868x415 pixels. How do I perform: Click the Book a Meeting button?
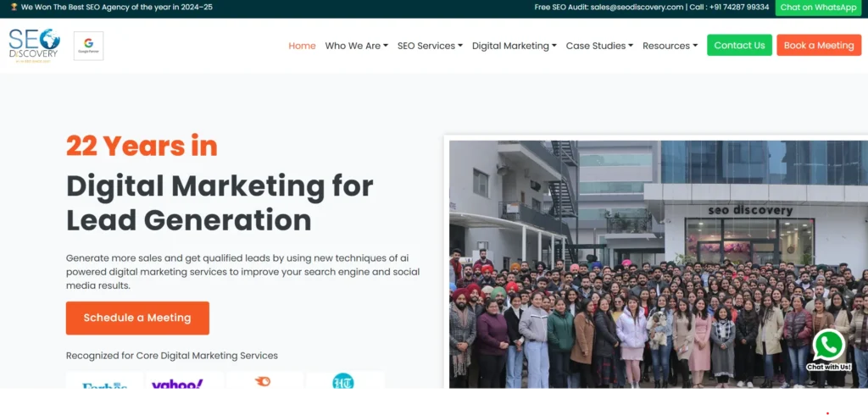pos(819,46)
